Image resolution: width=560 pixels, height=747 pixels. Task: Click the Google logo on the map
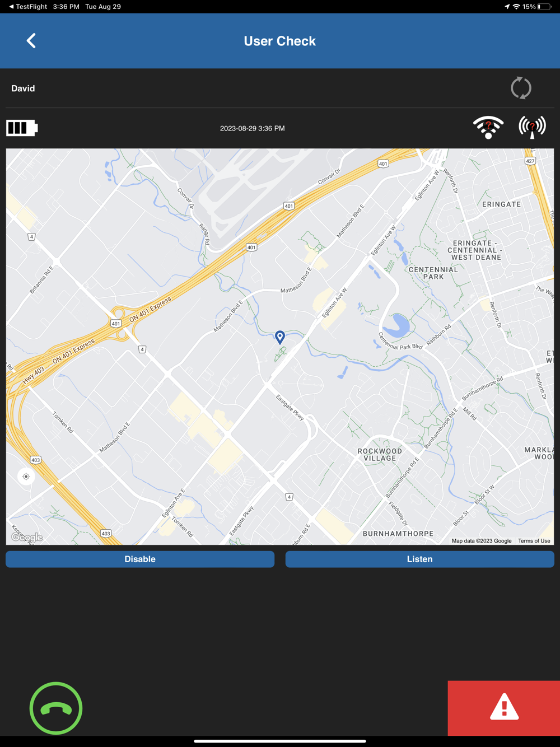[x=27, y=538]
